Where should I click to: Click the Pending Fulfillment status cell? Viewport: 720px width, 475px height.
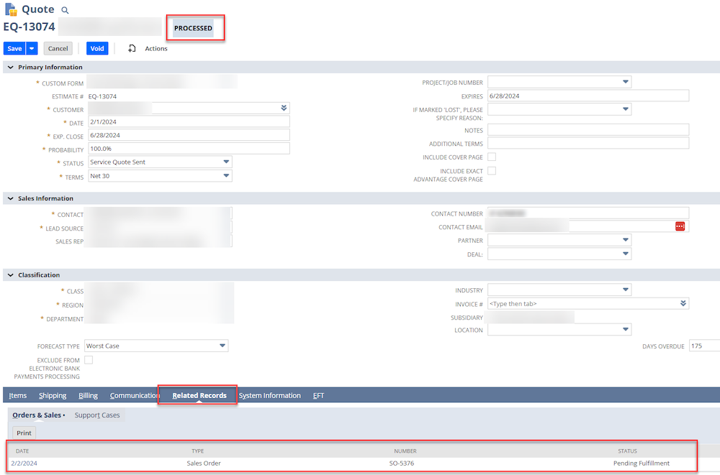tap(641, 464)
